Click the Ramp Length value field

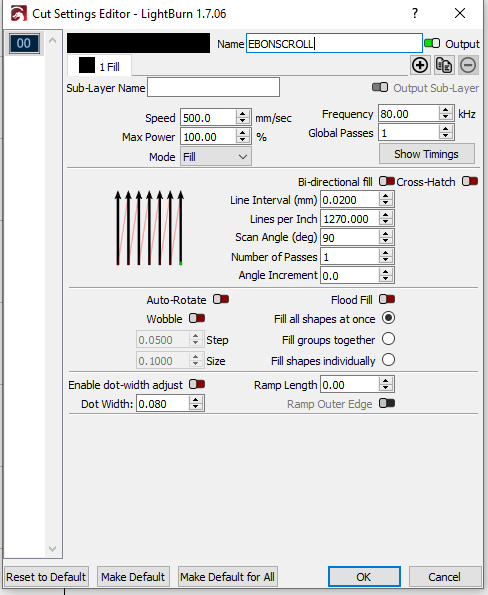point(349,385)
